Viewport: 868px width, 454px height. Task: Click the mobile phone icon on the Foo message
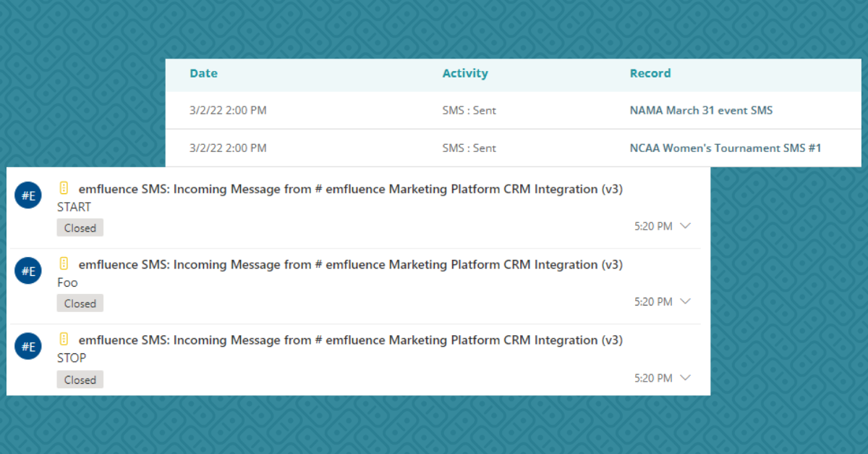64,264
